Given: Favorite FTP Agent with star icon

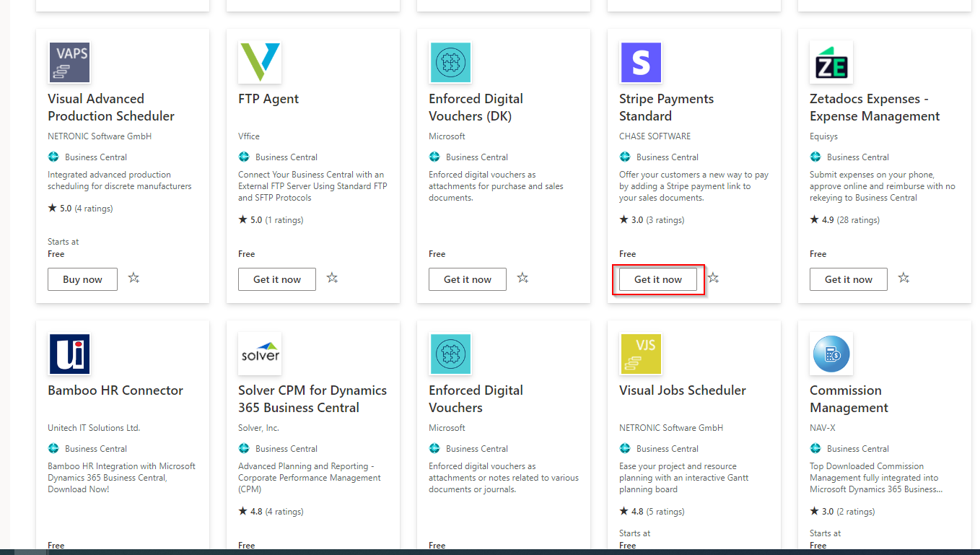Looking at the screenshot, I should coord(332,278).
